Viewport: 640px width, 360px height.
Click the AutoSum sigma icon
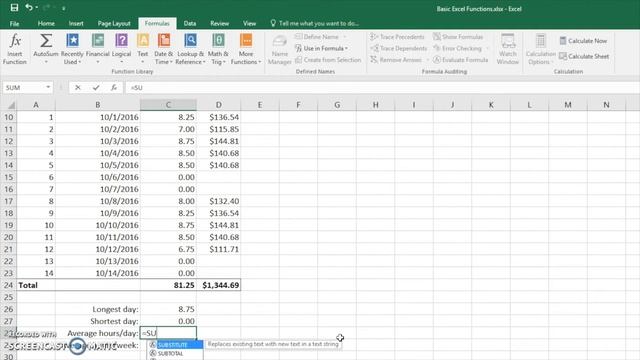(46, 41)
